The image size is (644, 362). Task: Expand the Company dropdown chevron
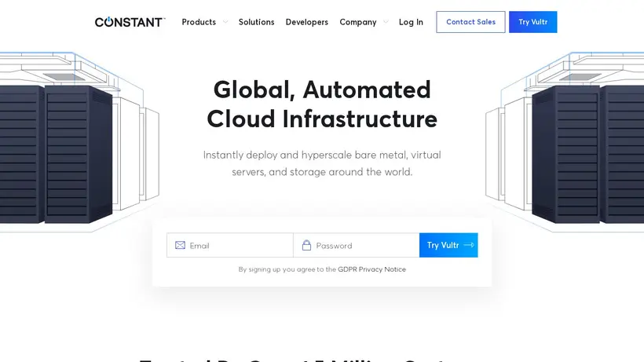[x=386, y=22]
